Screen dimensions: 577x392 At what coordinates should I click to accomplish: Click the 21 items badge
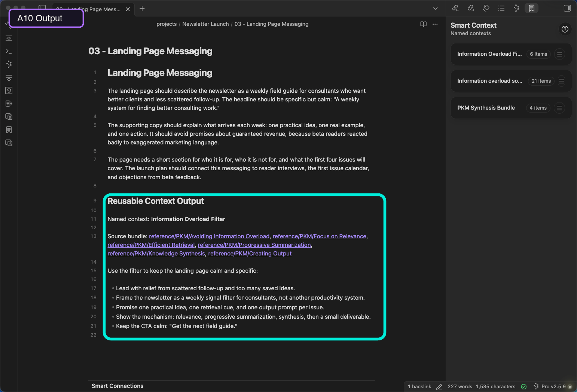(541, 81)
